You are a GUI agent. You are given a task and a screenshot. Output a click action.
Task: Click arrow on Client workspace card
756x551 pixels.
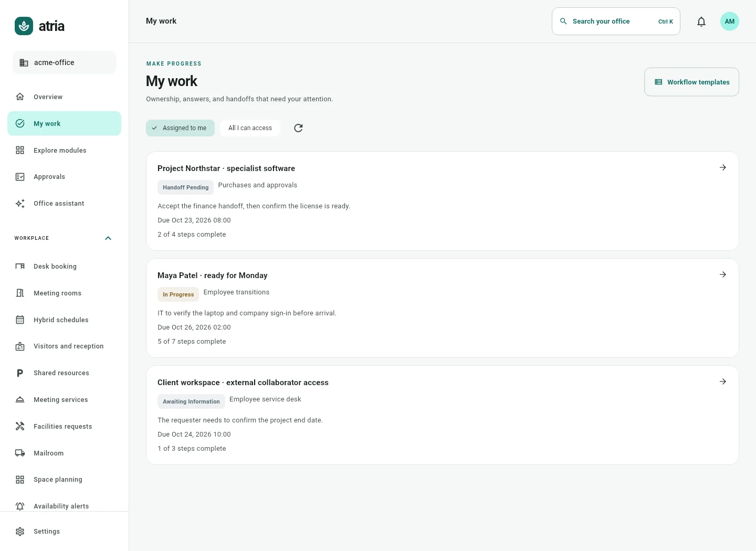pos(723,382)
